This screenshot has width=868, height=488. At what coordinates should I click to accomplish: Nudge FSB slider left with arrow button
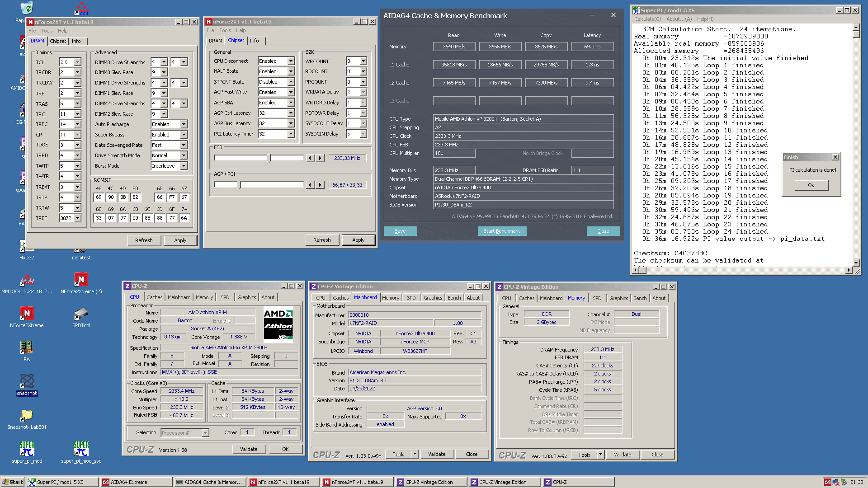(x=310, y=158)
